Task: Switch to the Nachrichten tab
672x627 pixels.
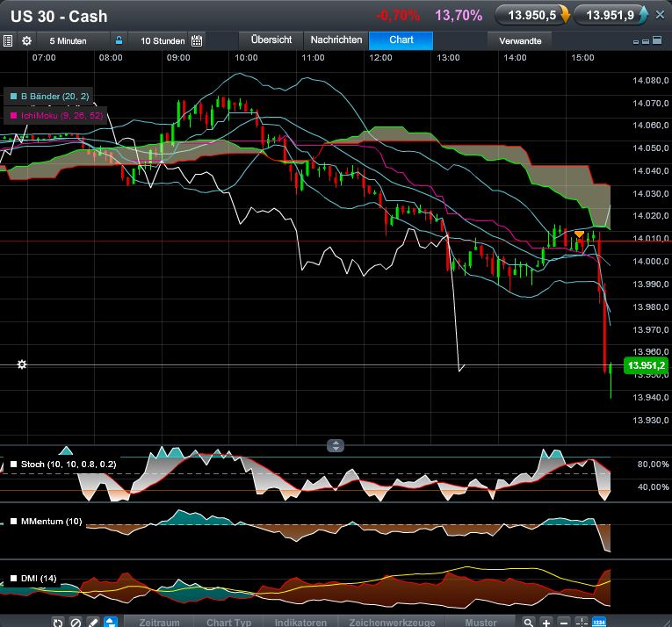Action: (336, 40)
